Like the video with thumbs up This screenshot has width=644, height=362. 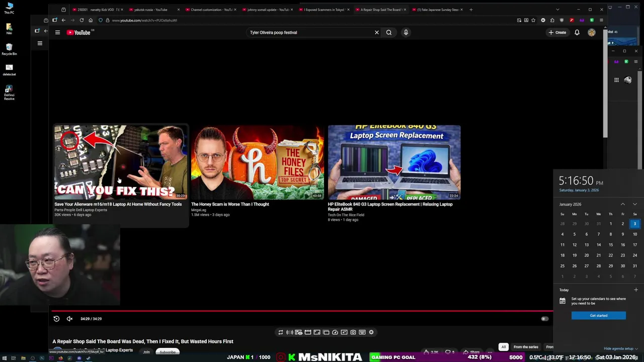click(x=430, y=352)
